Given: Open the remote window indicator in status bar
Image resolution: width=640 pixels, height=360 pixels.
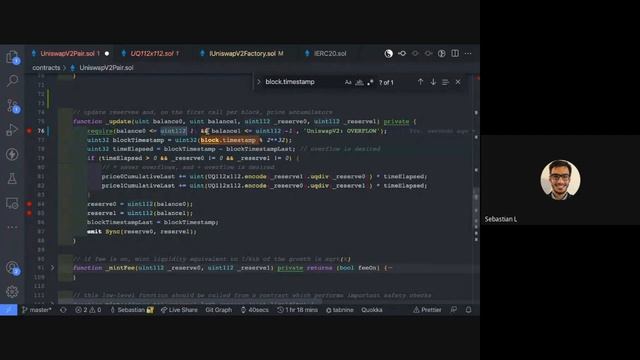Looking at the screenshot, I should tap(9, 310).
